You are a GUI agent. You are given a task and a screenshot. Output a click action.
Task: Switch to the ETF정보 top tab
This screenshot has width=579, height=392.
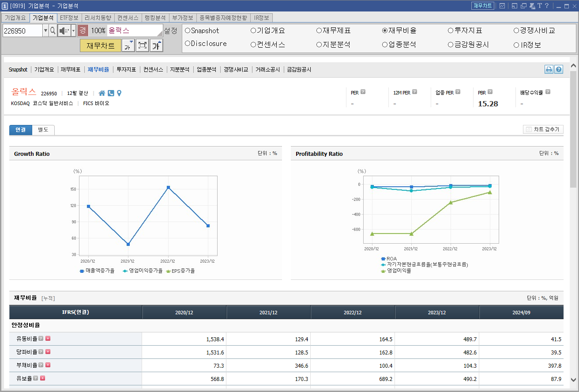coord(69,18)
